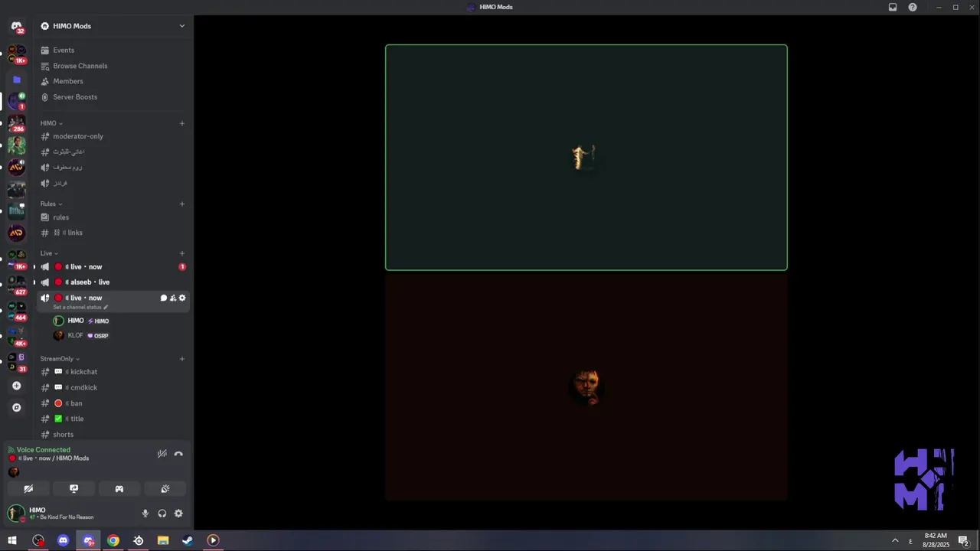Turn on camera button
The image size is (980, 551).
[28, 489]
